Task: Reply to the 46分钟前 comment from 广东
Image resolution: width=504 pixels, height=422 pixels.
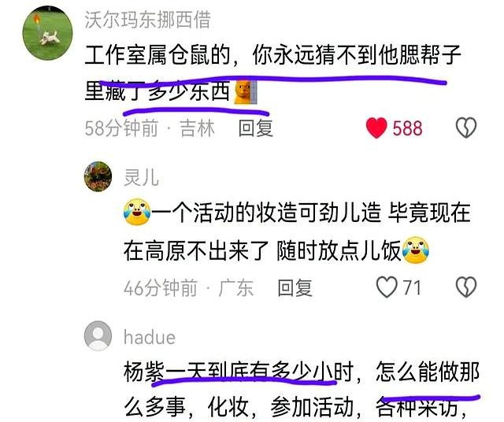Action: pyautogui.click(x=295, y=287)
